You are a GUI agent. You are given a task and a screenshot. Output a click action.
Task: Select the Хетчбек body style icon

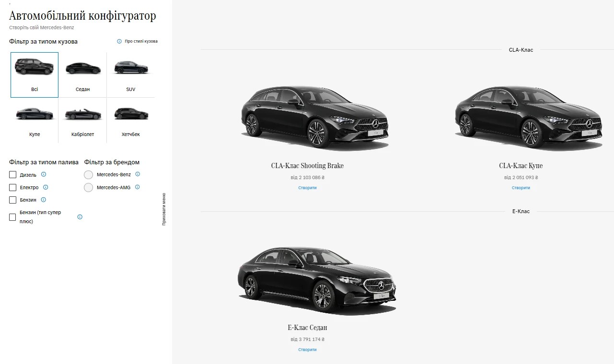click(x=130, y=113)
